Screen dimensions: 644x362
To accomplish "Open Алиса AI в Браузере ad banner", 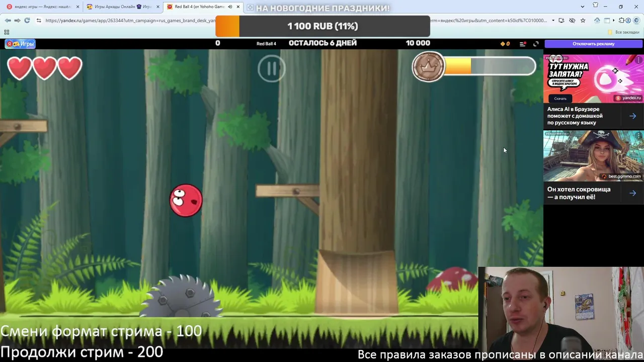I will [593, 78].
